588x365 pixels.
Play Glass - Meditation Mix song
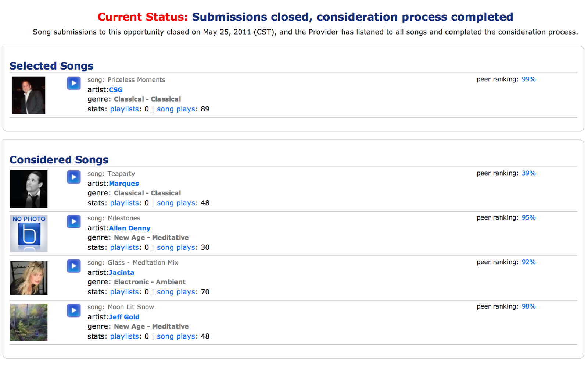tap(73, 266)
